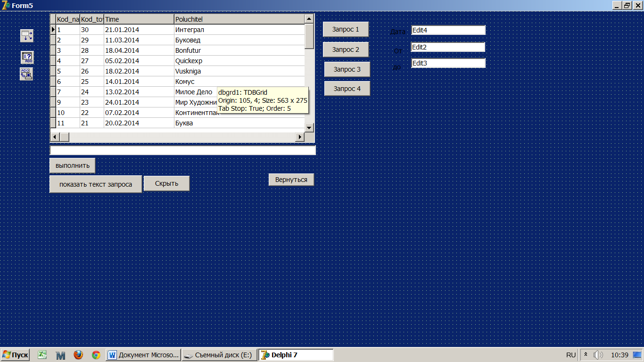Image resolution: width=644 pixels, height=362 pixels.
Task: Open Excel from the quick launch bar
Action: pos(42,355)
